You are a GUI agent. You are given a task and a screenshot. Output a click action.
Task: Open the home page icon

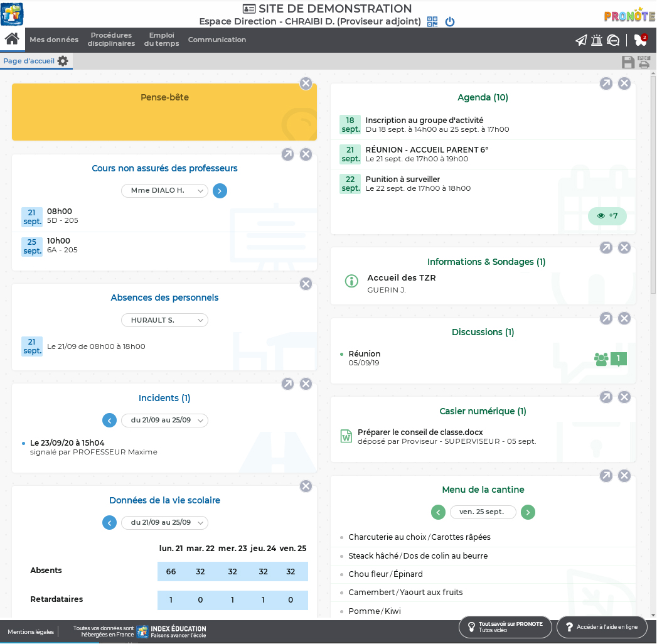(12, 40)
